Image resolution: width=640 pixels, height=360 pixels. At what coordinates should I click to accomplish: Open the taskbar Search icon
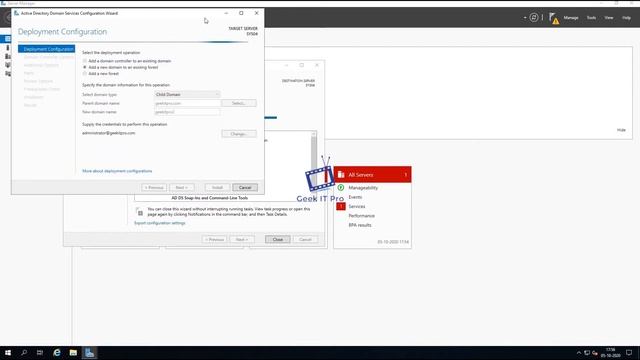tap(24, 353)
